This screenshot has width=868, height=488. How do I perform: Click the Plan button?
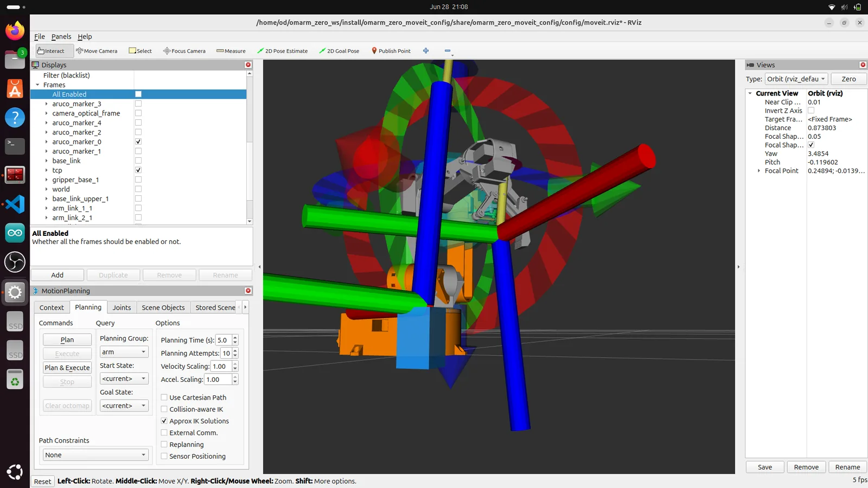[x=67, y=339]
